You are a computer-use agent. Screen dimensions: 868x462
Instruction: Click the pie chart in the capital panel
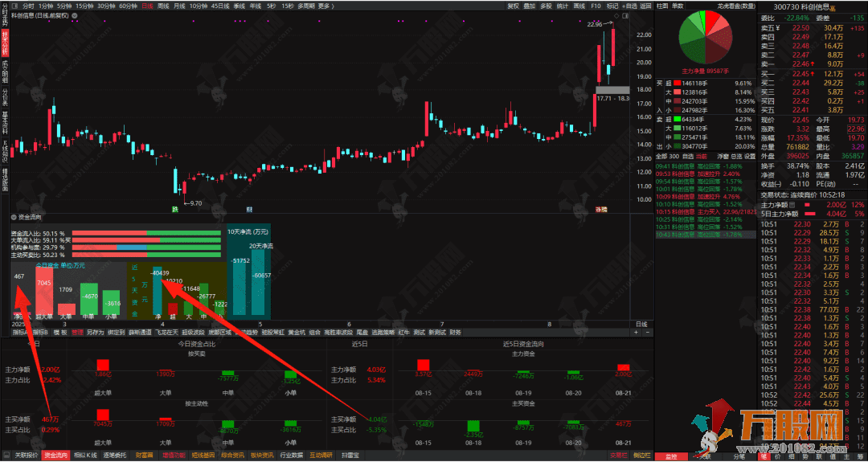tap(706, 40)
